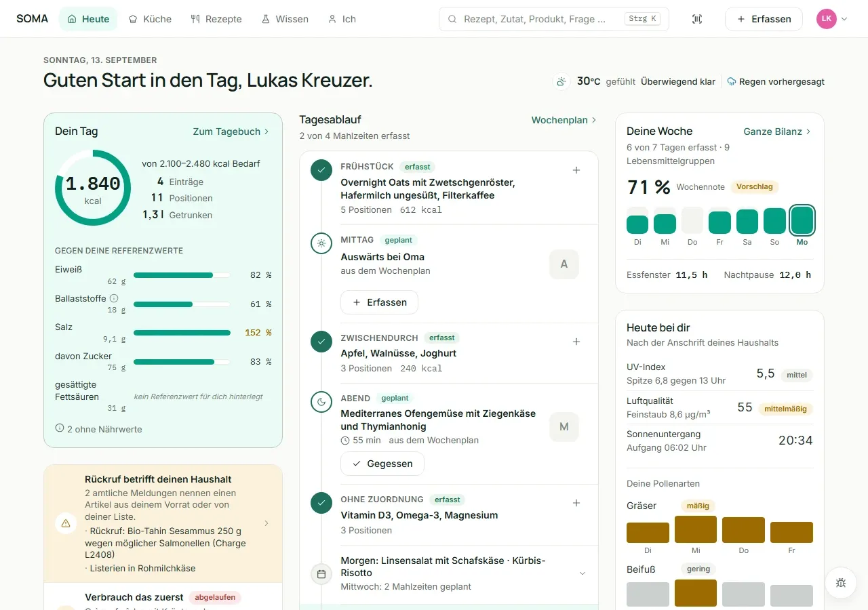Follow the Zum Tagebuch link
Image resolution: width=868 pixels, height=610 pixels.
pos(231,131)
